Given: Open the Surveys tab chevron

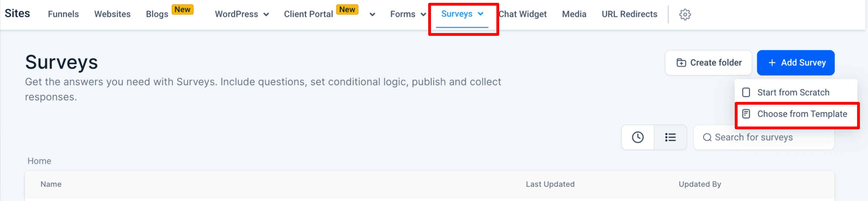Looking at the screenshot, I should [481, 14].
